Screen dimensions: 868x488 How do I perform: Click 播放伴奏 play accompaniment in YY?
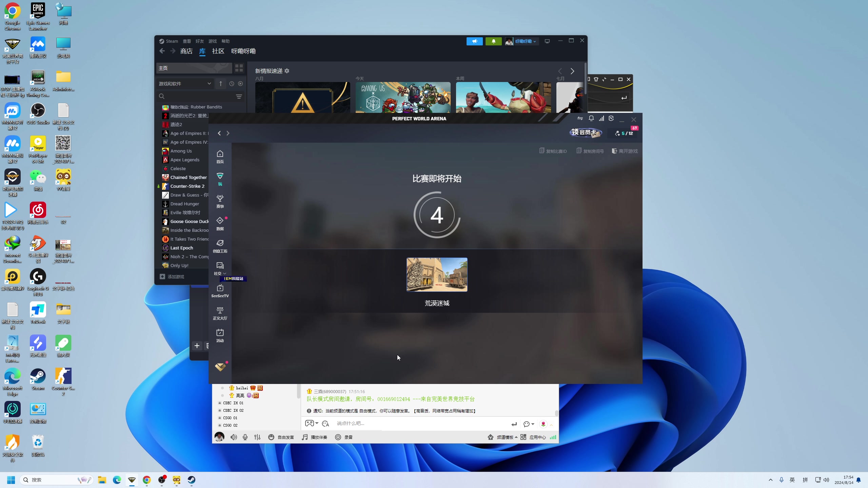tap(315, 437)
